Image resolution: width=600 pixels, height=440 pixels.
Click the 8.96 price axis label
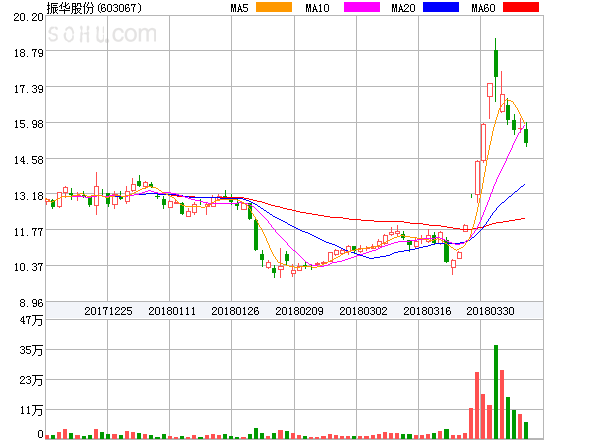[31, 303]
